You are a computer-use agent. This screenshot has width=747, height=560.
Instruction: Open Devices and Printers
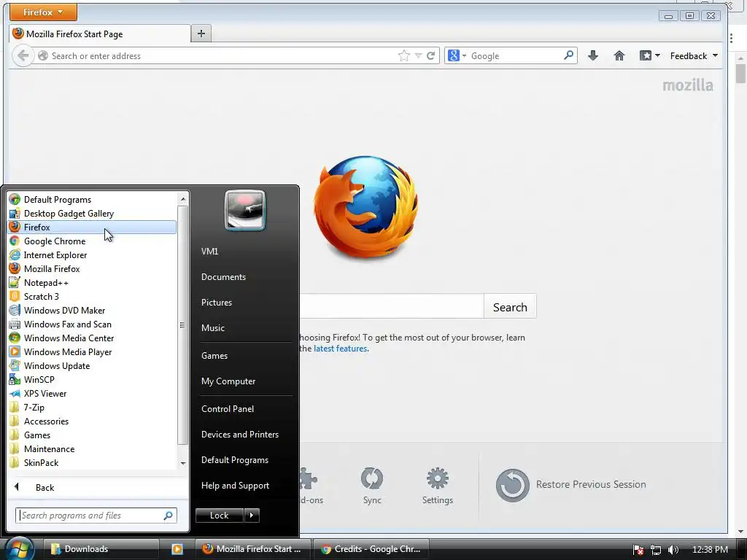(239, 435)
